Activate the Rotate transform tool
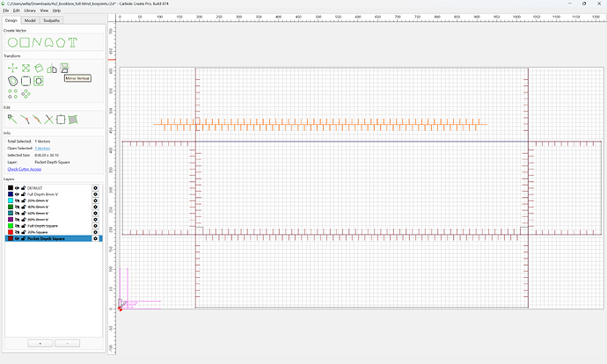607x364 pixels. pos(39,69)
